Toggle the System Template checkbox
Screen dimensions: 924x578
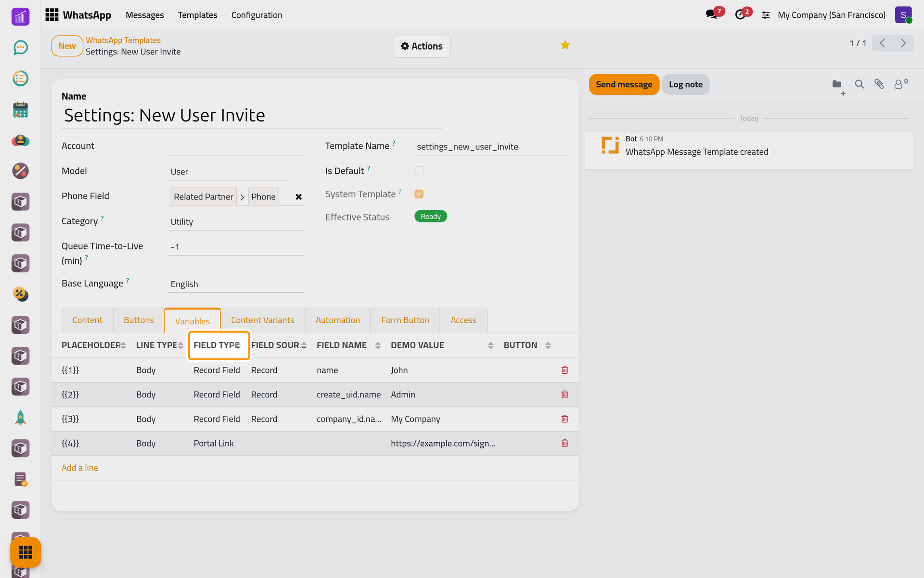coord(419,194)
